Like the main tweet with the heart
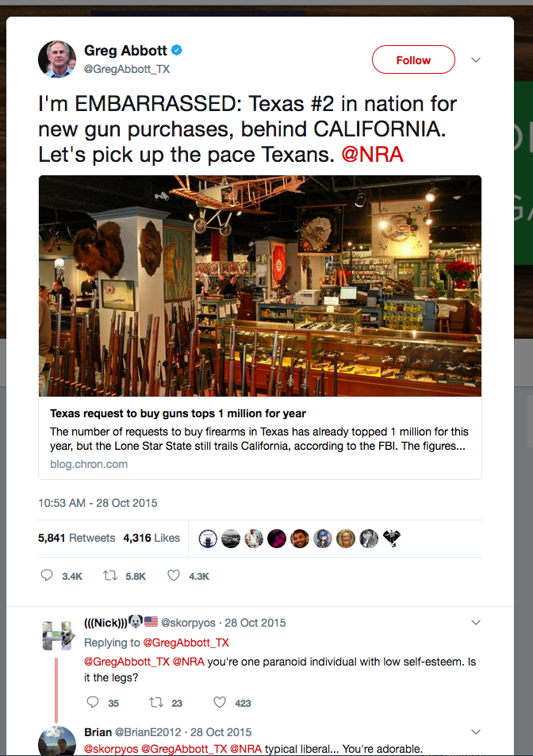 pyautogui.click(x=174, y=576)
